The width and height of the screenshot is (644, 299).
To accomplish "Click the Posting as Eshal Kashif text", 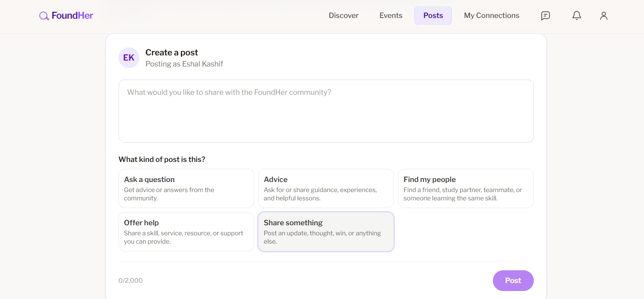I will point(184,64).
